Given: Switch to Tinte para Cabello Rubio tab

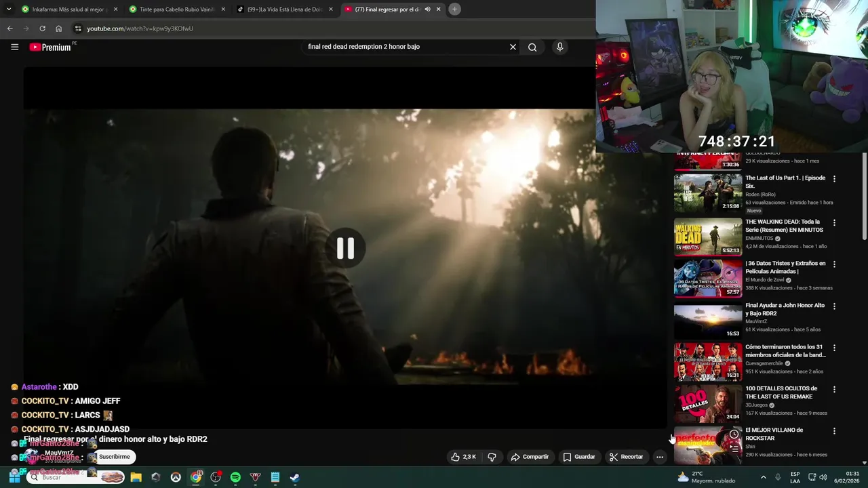Looking at the screenshot, I should (176, 9).
